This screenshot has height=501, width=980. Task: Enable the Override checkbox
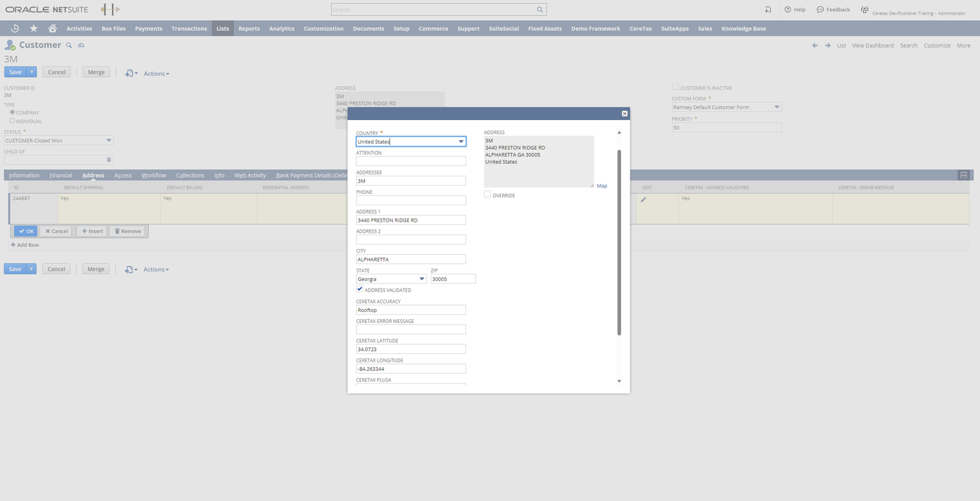488,194
